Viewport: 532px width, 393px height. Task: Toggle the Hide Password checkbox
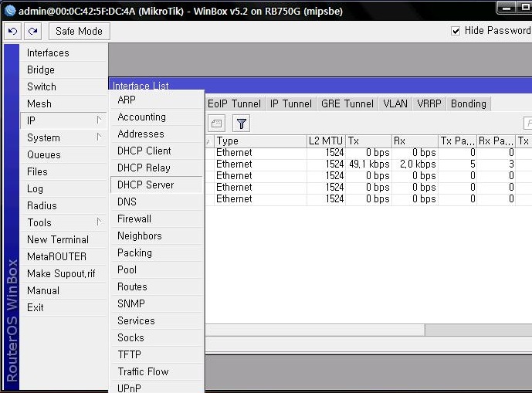(x=456, y=31)
